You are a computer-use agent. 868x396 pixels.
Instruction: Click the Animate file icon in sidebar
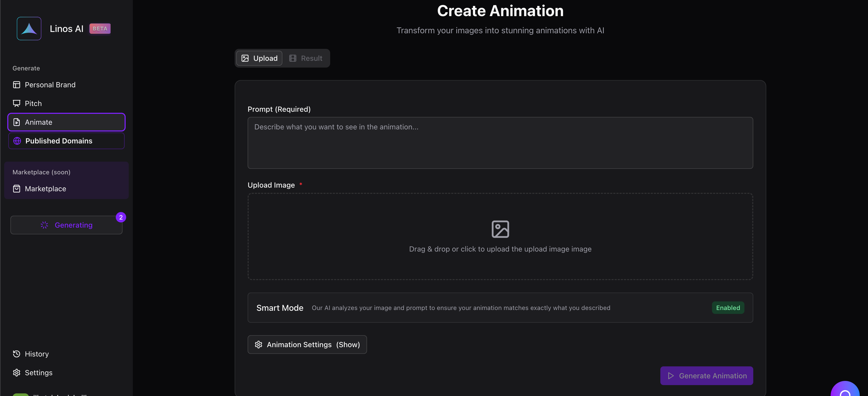click(17, 122)
